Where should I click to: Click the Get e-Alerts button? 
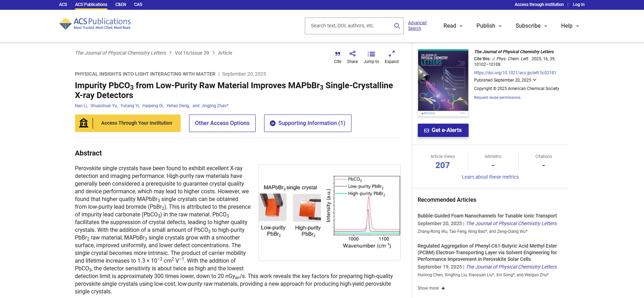[x=443, y=130]
